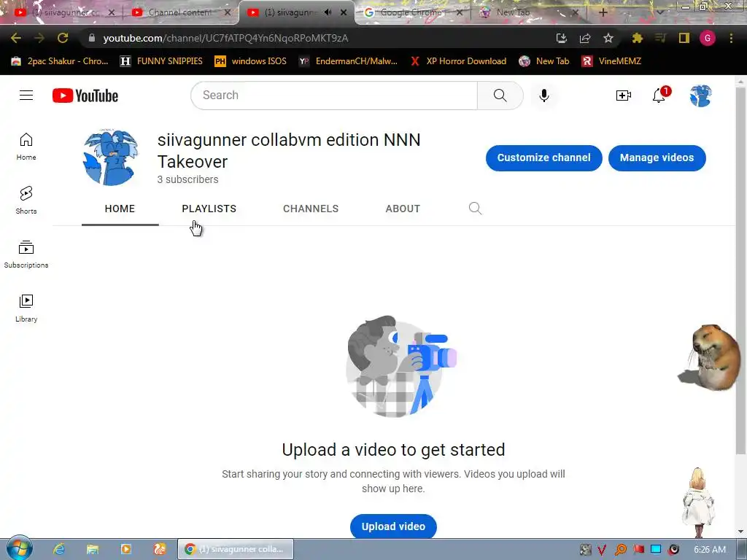Open Windows Media Player taskbar icon

125,549
